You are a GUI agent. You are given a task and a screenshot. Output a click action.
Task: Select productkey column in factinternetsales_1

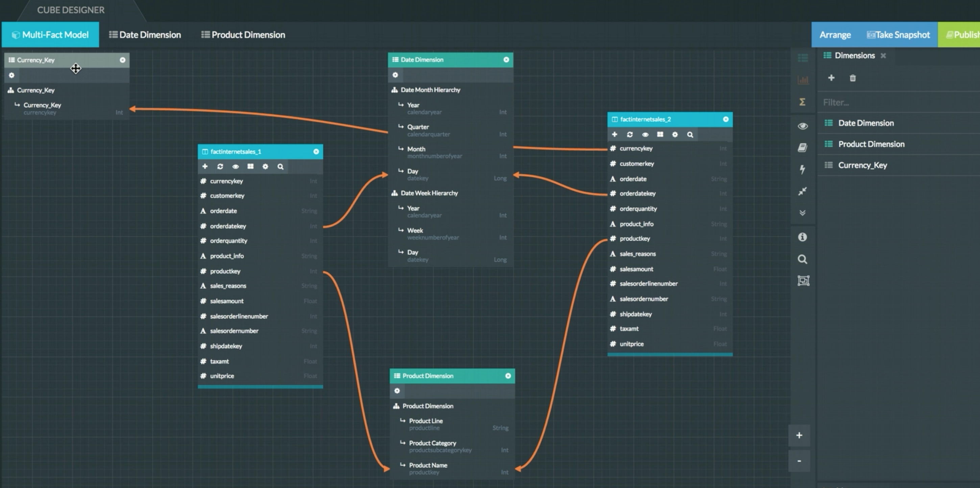[x=260, y=271]
